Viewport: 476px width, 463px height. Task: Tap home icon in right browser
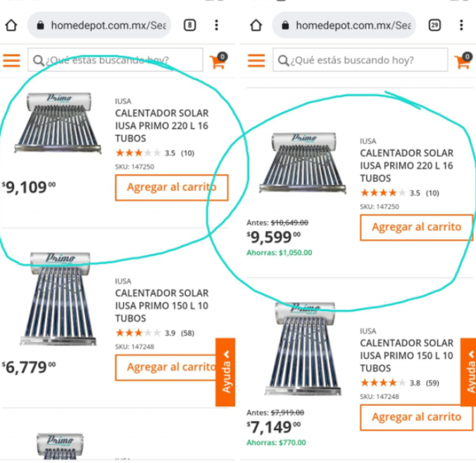256,26
